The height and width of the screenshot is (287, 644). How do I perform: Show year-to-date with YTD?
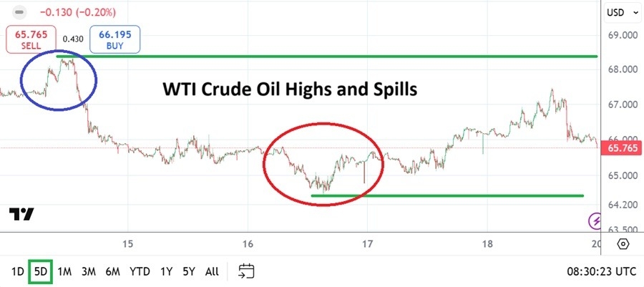coord(140,272)
